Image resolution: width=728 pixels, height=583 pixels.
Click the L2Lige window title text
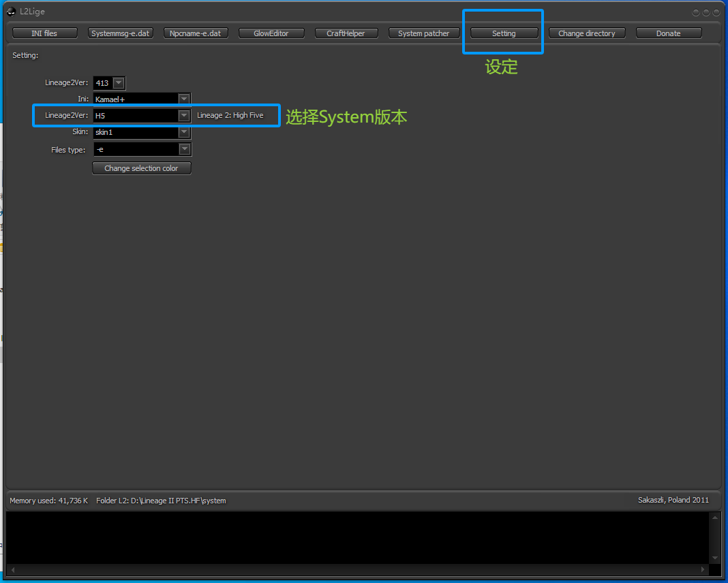pos(33,12)
